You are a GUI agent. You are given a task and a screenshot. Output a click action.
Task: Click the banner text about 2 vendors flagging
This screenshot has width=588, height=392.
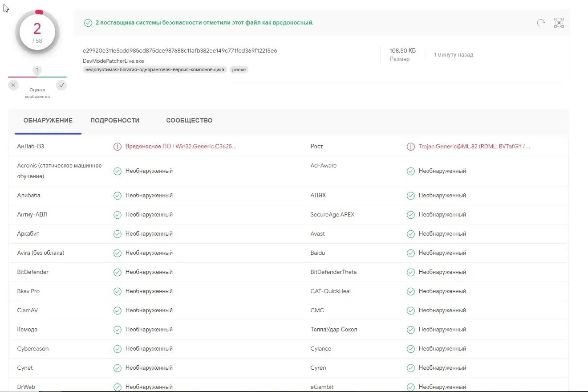205,23
